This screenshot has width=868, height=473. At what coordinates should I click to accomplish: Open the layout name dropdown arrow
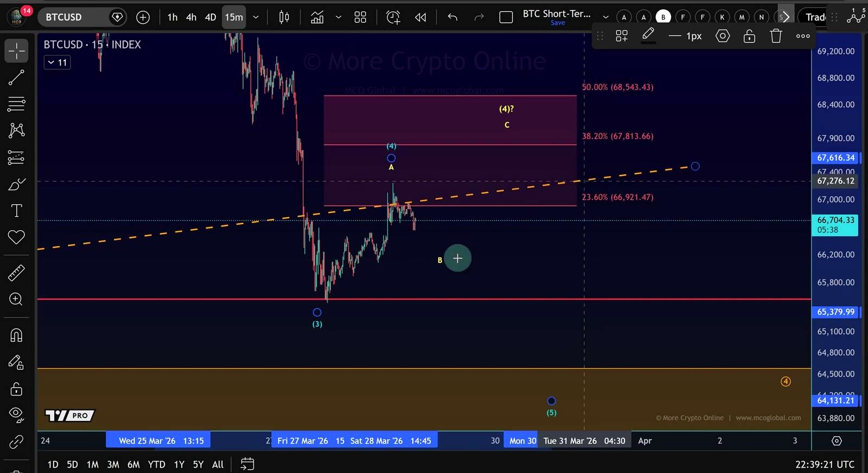click(605, 17)
